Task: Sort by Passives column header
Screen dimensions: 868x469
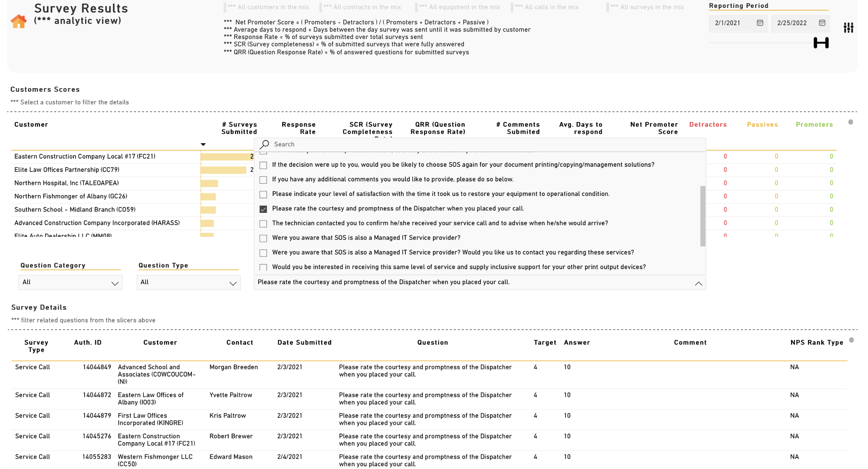Action: coord(762,124)
